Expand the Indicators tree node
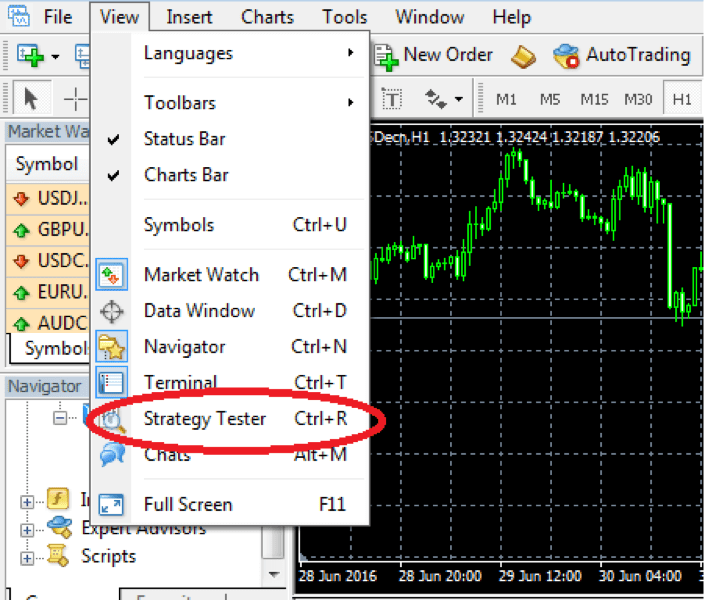This screenshot has height=600, width=705. click(x=27, y=501)
